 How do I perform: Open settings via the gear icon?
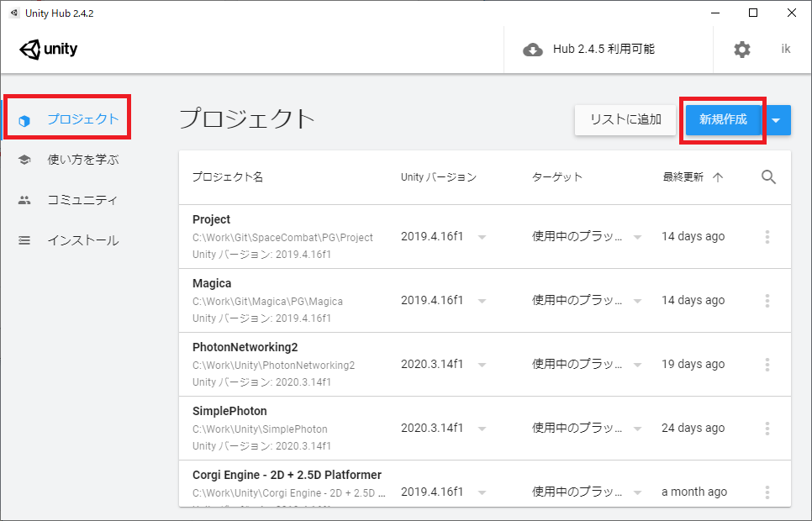[x=742, y=50]
